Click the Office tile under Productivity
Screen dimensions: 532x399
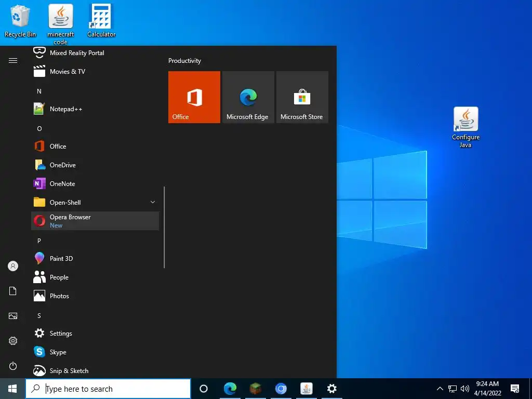point(194,97)
